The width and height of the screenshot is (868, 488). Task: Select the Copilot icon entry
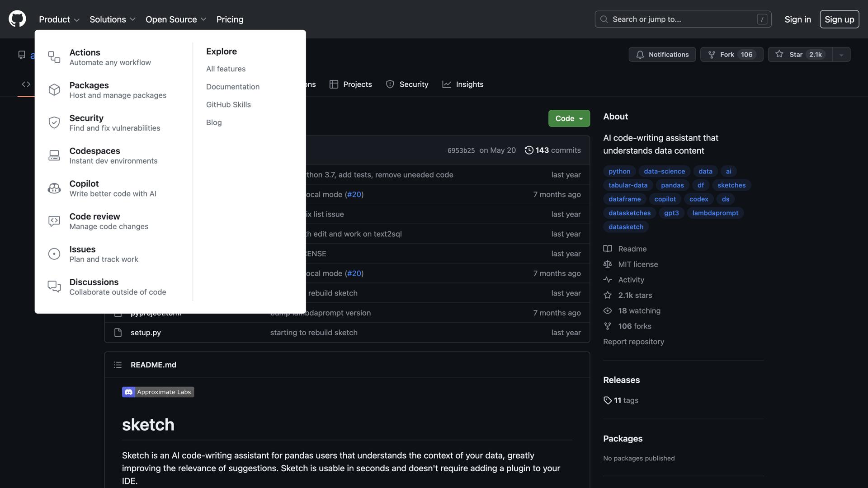(54, 188)
